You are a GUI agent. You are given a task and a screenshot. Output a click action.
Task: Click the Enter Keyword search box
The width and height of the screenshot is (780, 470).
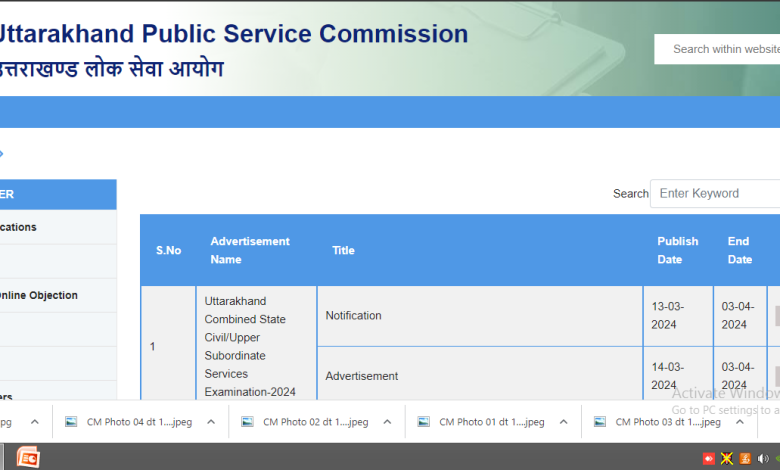click(x=715, y=193)
